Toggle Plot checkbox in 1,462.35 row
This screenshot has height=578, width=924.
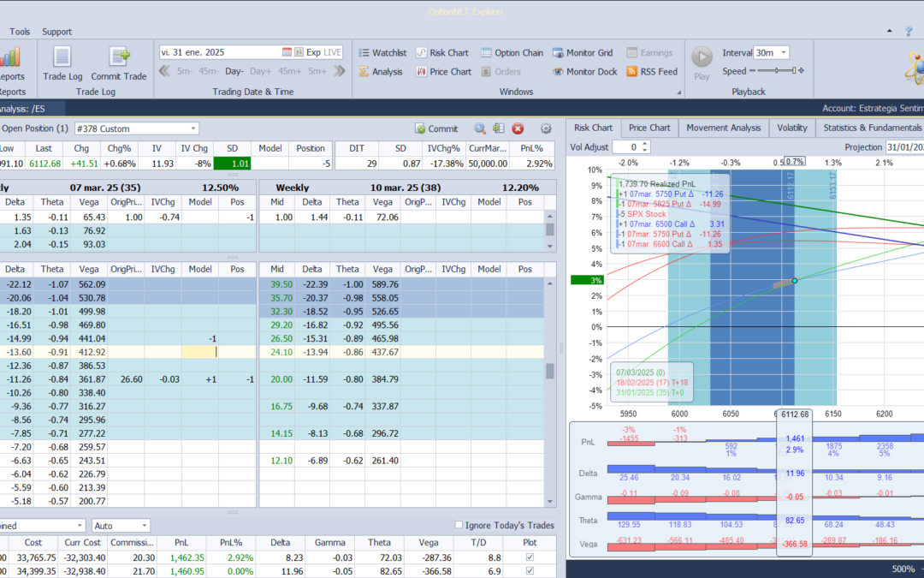click(530, 557)
